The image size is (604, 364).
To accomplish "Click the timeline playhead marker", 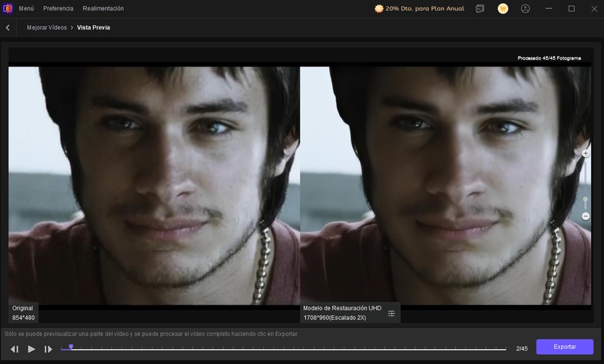I will pyautogui.click(x=71, y=347).
